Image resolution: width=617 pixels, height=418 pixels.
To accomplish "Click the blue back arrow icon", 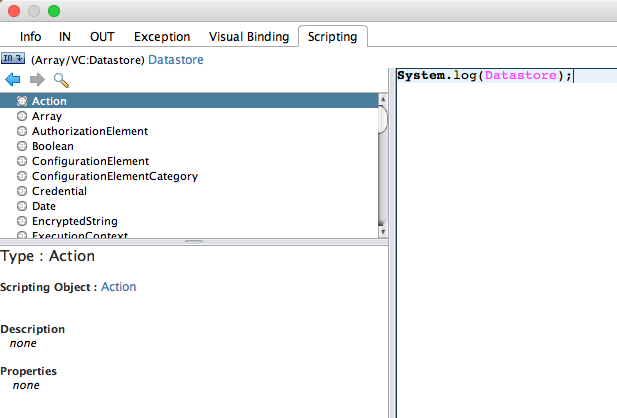I will 13,80.
